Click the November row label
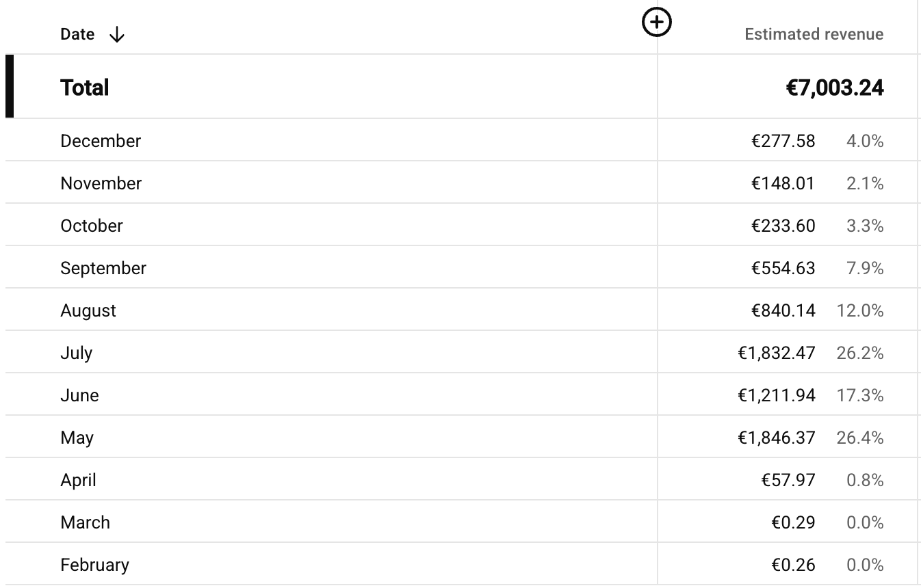This screenshot has width=921, height=588. click(101, 183)
